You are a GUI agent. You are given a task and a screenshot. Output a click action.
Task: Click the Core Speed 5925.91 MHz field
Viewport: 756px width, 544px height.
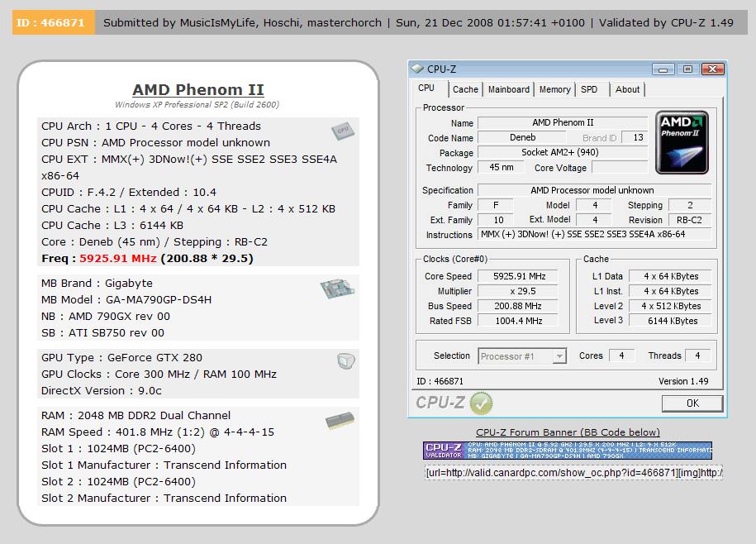[518, 276]
